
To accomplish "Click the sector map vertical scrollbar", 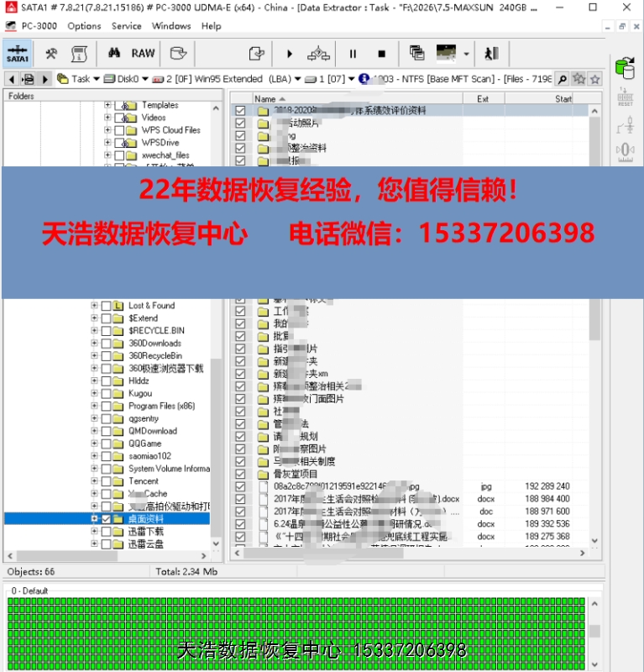I will (x=594, y=633).
